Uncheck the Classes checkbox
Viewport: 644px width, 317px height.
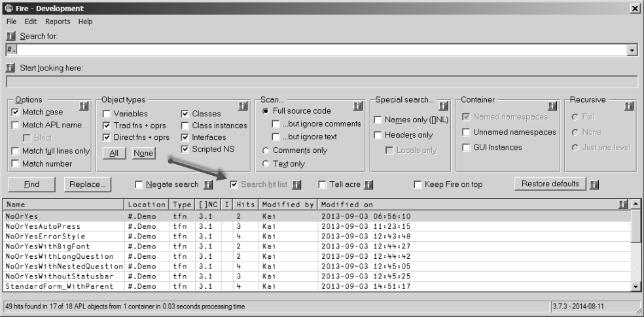tap(185, 114)
